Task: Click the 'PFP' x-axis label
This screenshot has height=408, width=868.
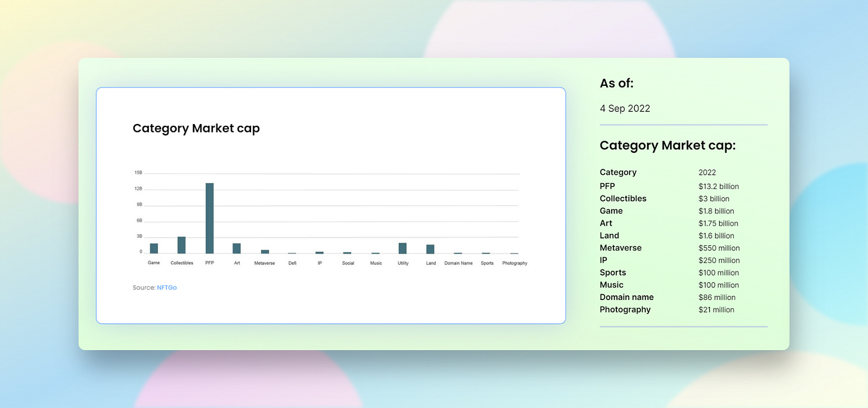Action: click(209, 263)
